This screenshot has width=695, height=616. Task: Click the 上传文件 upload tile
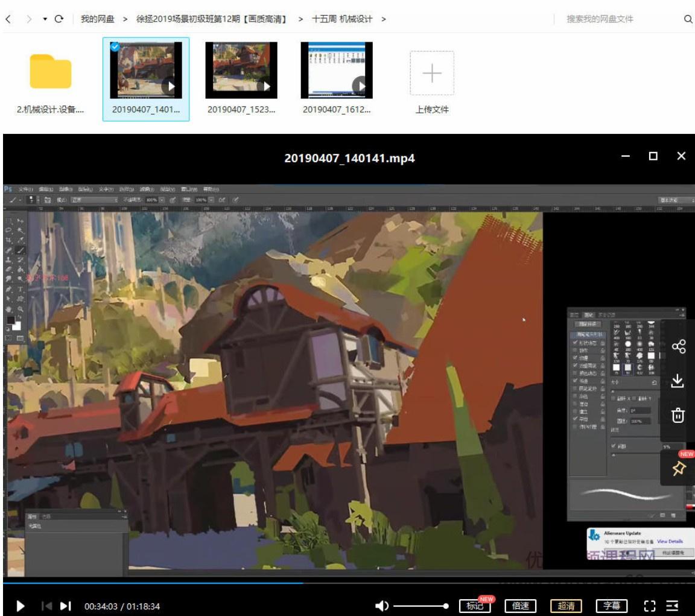click(432, 80)
